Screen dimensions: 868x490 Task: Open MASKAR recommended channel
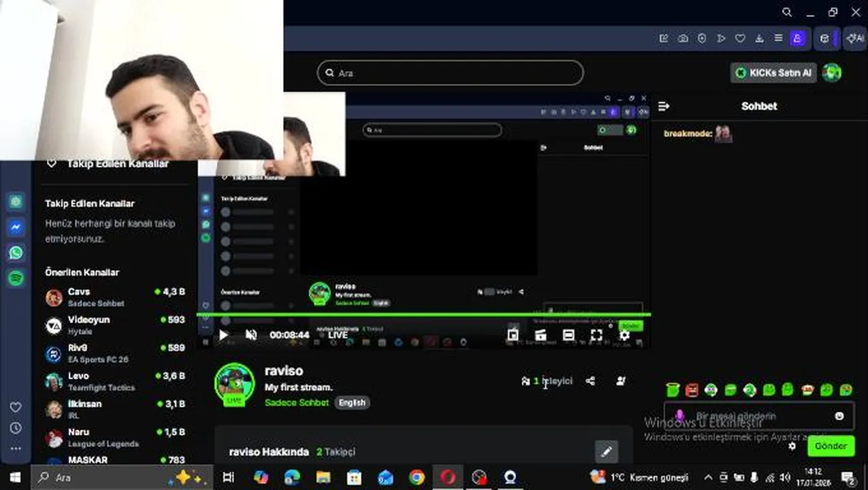[x=115, y=460]
